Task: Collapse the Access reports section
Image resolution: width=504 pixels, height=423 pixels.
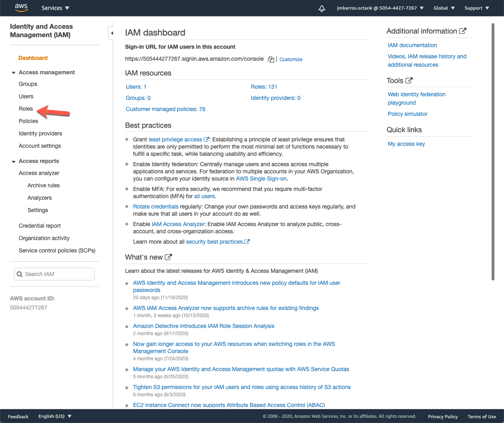Action: (14, 161)
